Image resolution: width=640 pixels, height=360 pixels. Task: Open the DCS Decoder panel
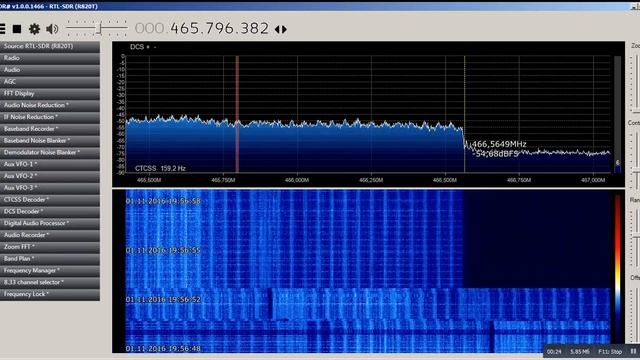point(50,211)
